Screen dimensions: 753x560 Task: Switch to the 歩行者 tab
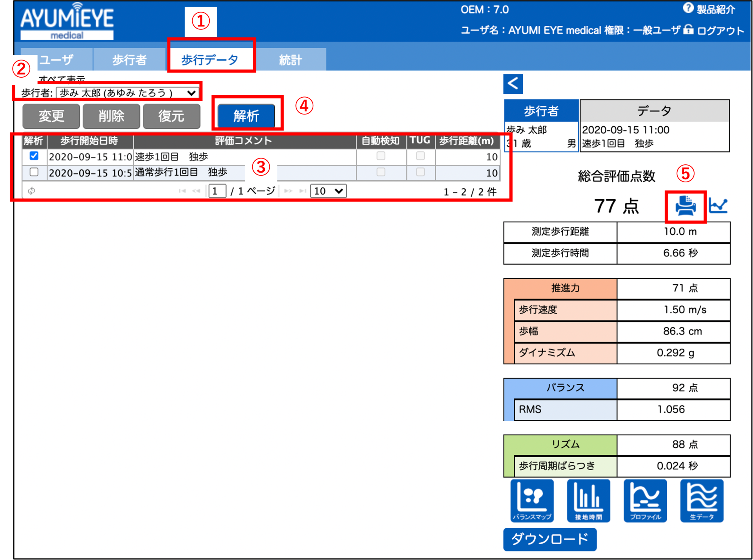coord(129,60)
